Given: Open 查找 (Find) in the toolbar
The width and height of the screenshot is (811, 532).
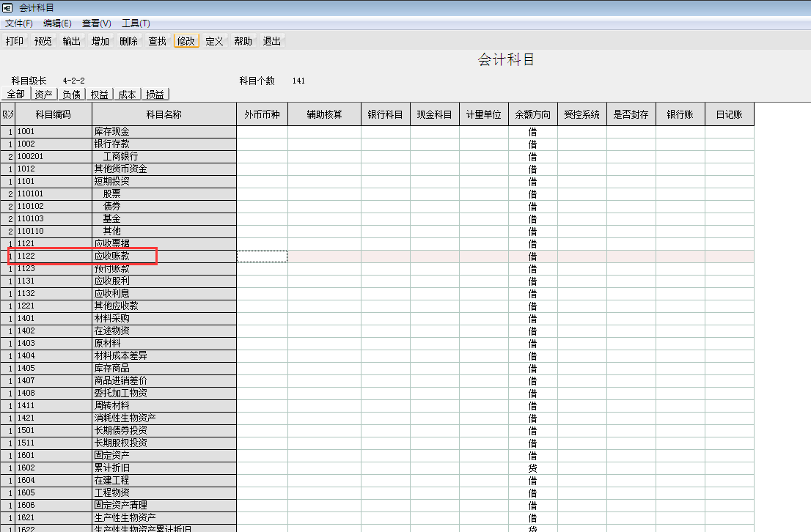Looking at the screenshot, I should click(x=158, y=41).
